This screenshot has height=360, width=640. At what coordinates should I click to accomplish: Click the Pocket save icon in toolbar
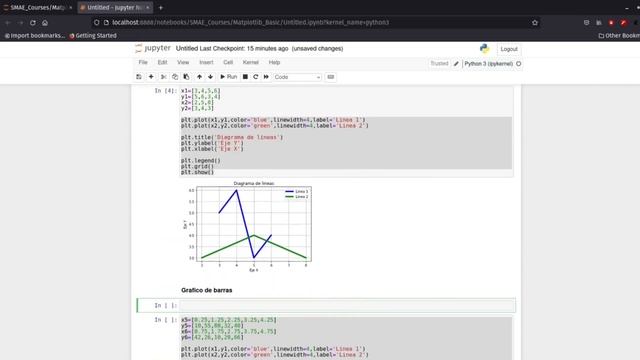click(x=587, y=22)
